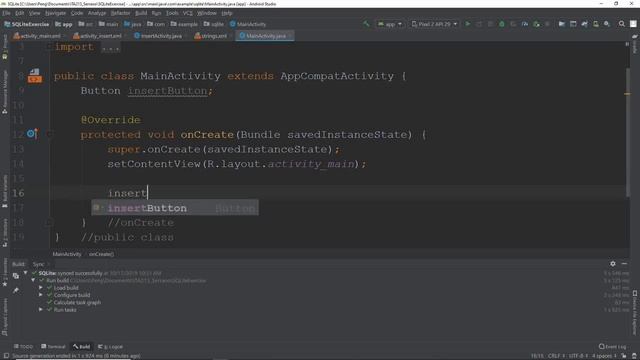Click the profiler icon in the run toolbar

tap(524, 24)
